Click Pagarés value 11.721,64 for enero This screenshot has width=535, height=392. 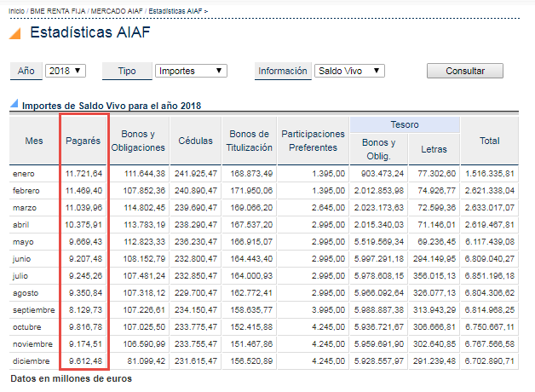(x=83, y=174)
